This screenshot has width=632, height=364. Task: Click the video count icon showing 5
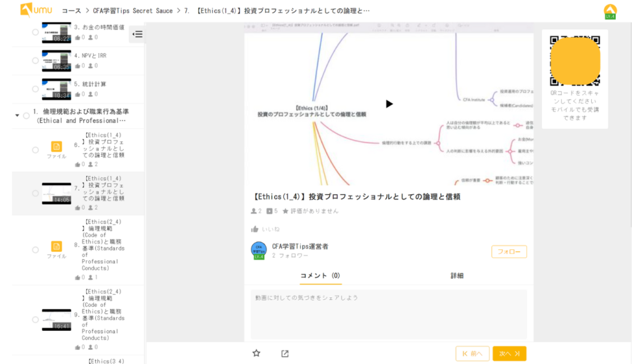(x=269, y=211)
